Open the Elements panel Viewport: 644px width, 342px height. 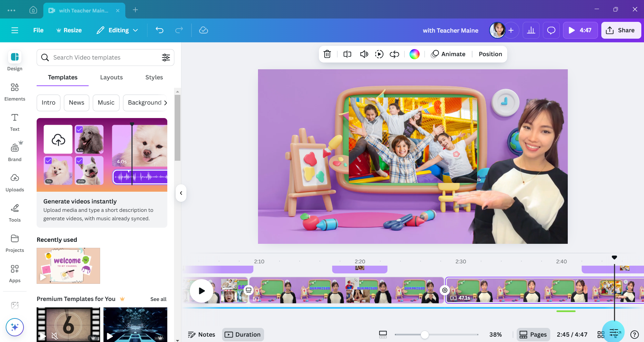(15, 92)
